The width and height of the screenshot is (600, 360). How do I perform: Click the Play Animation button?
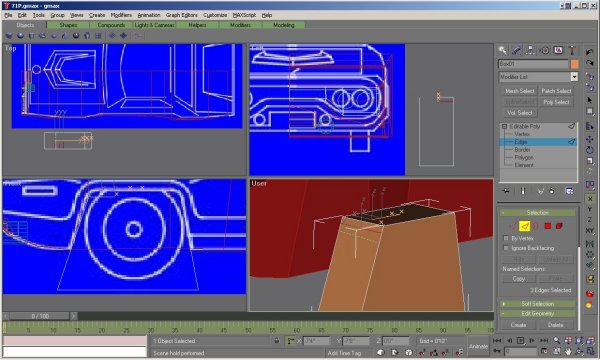tap(520, 340)
